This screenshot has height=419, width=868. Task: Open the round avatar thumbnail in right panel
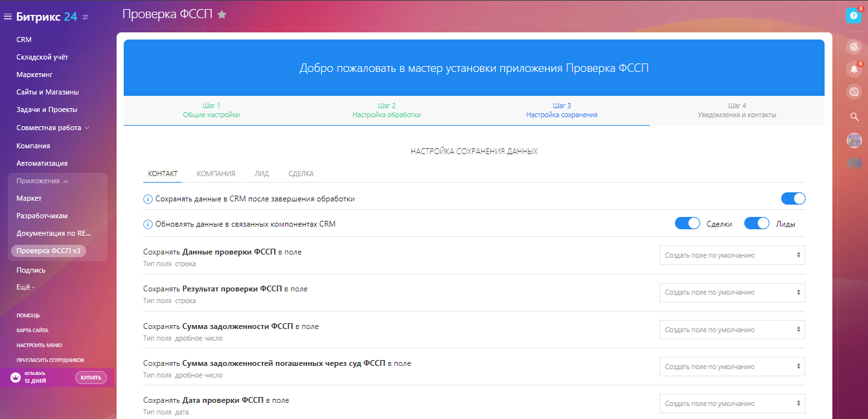point(854,140)
